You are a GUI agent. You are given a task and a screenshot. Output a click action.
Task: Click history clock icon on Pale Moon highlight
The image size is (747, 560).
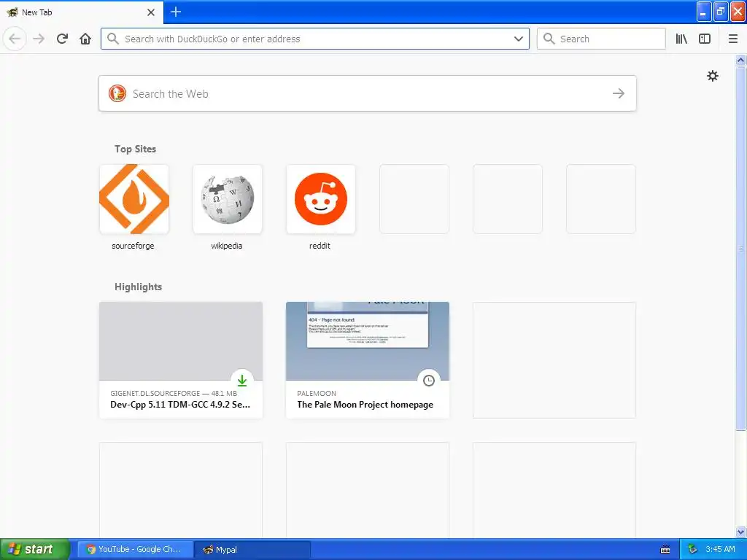click(429, 380)
